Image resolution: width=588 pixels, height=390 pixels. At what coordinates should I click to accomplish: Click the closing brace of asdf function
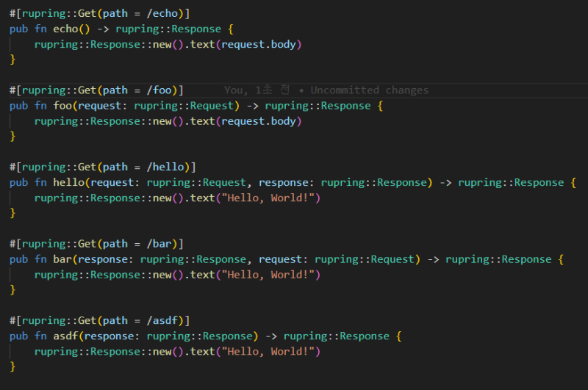(x=12, y=366)
